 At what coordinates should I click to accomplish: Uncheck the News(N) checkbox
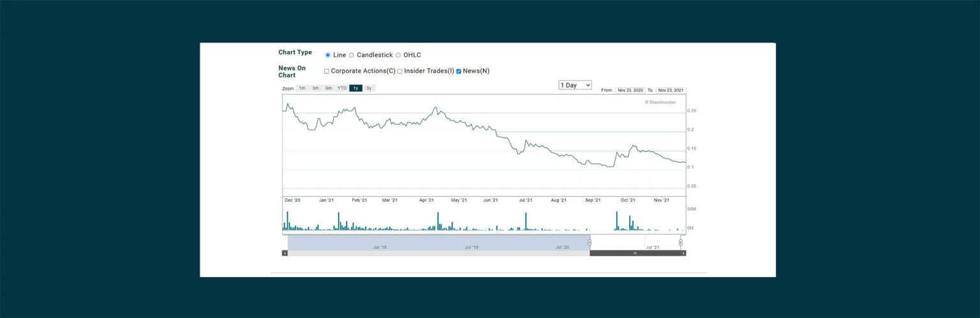[459, 71]
